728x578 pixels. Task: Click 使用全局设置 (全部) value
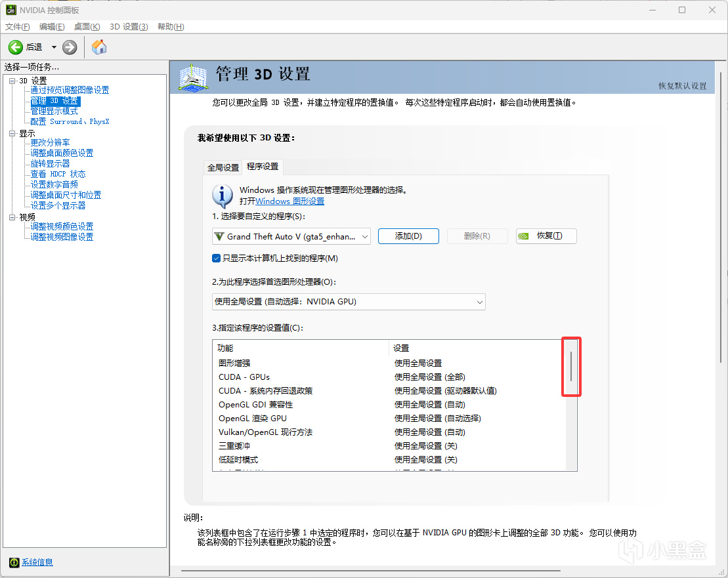tap(430, 377)
